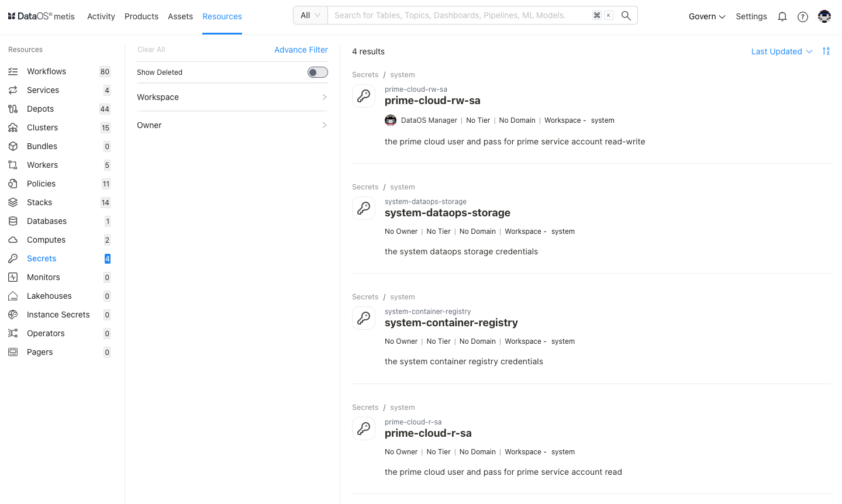Click the Bundles cube icon in sidebar
The width and height of the screenshot is (842, 504).
[13, 146]
